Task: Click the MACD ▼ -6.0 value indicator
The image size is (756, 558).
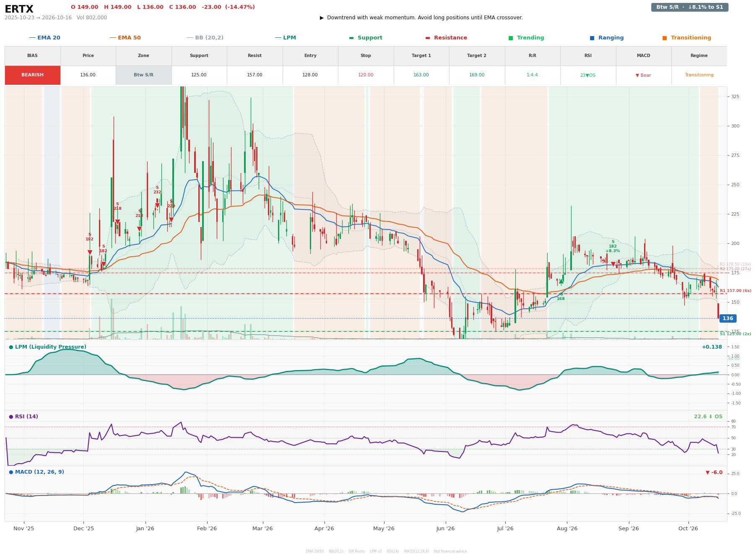Action: tap(714, 472)
